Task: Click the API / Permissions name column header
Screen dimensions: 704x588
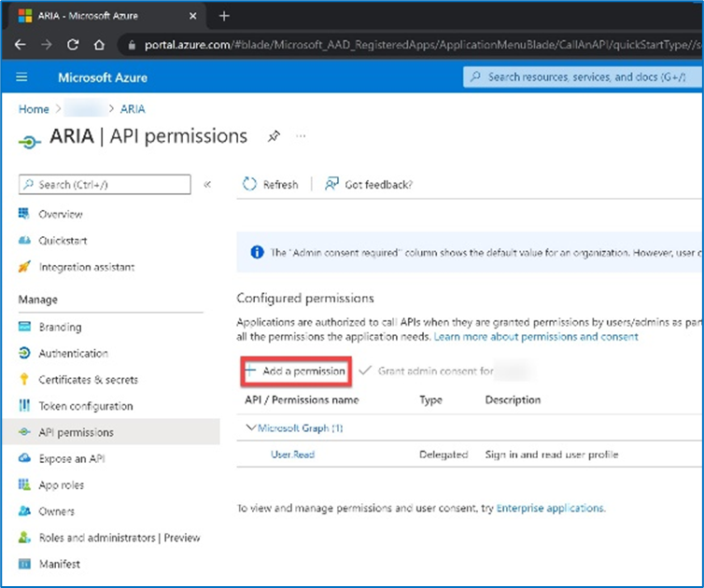Action: tap(302, 399)
